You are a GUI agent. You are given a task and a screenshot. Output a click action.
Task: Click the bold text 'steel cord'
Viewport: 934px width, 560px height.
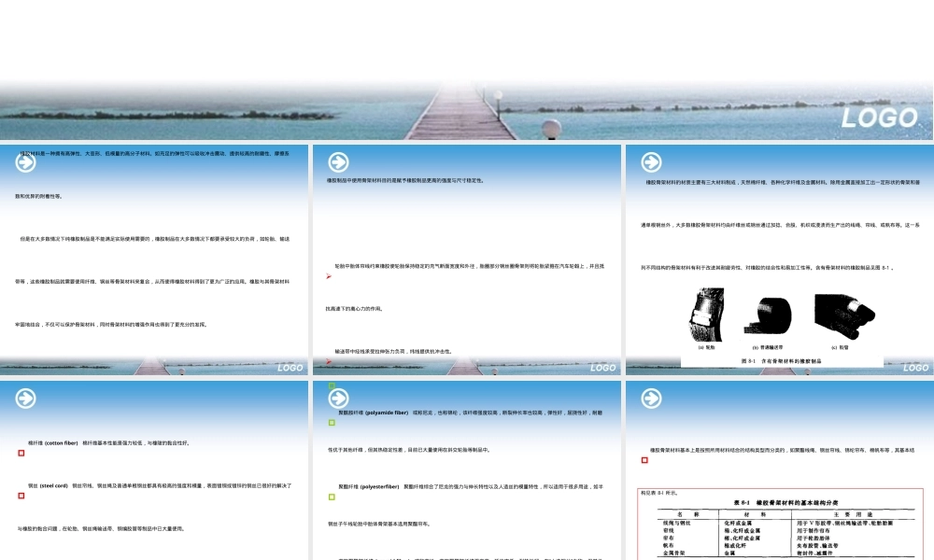pos(53,485)
